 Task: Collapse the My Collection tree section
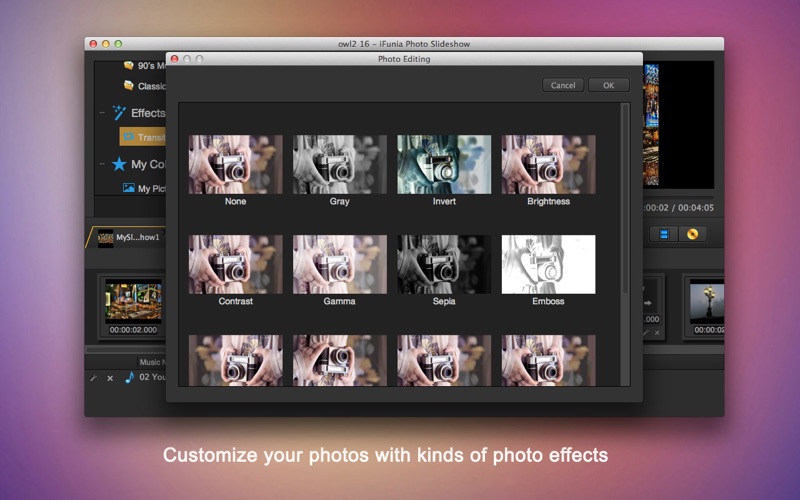click(x=102, y=164)
